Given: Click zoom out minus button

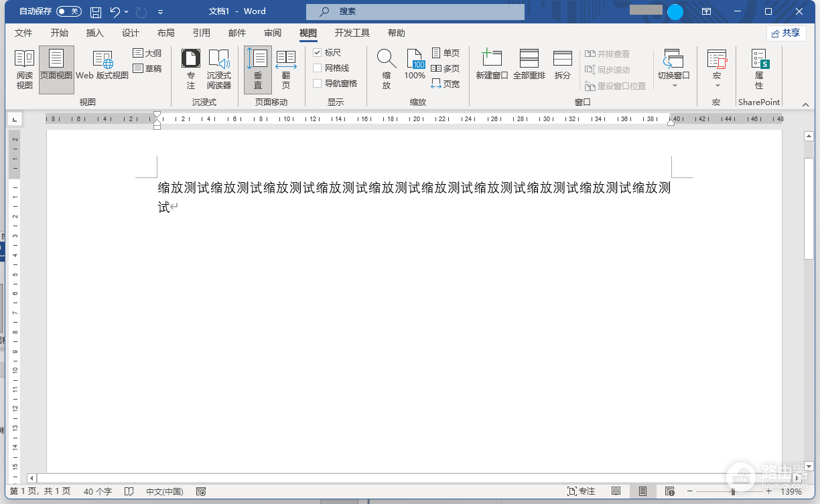Looking at the screenshot, I should [x=690, y=491].
